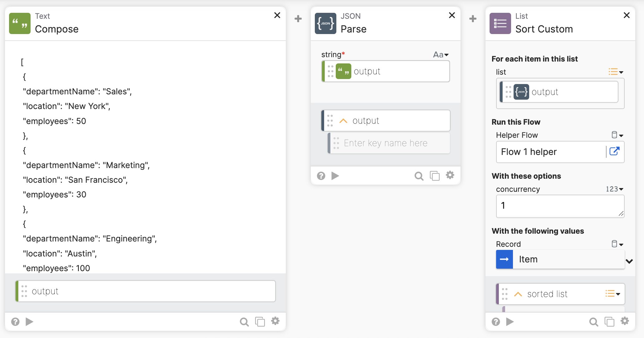
Task: Collapse the JSON Parse output field
Action: [x=343, y=121]
